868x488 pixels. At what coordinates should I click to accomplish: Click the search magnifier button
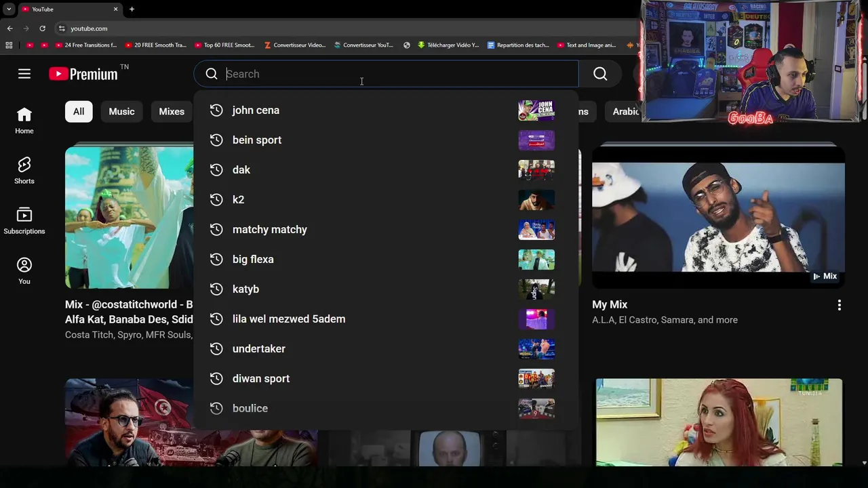(600, 74)
